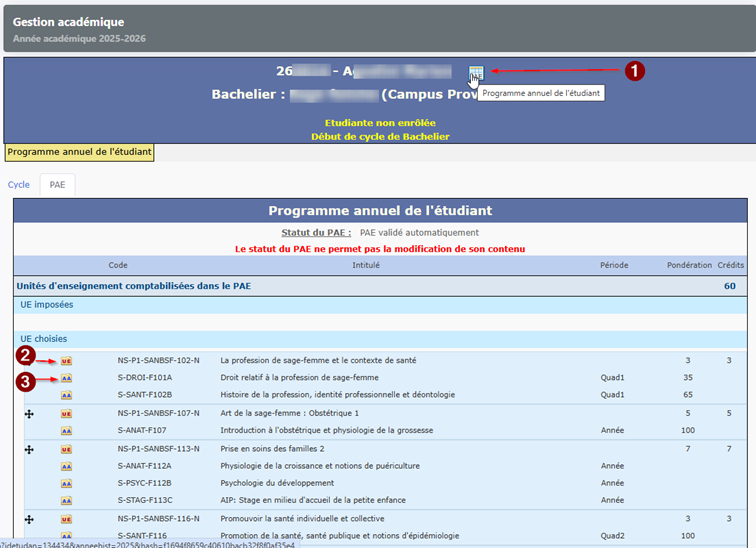This screenshot has height=548, width=756.
Task: Select code S-PSYC-F112B
Action: 145,482
